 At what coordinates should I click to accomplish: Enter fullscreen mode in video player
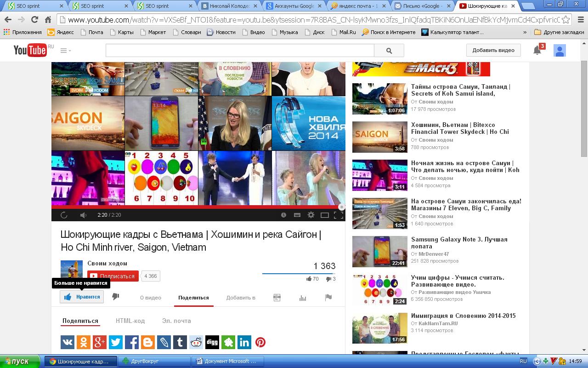tap(339, 215)
